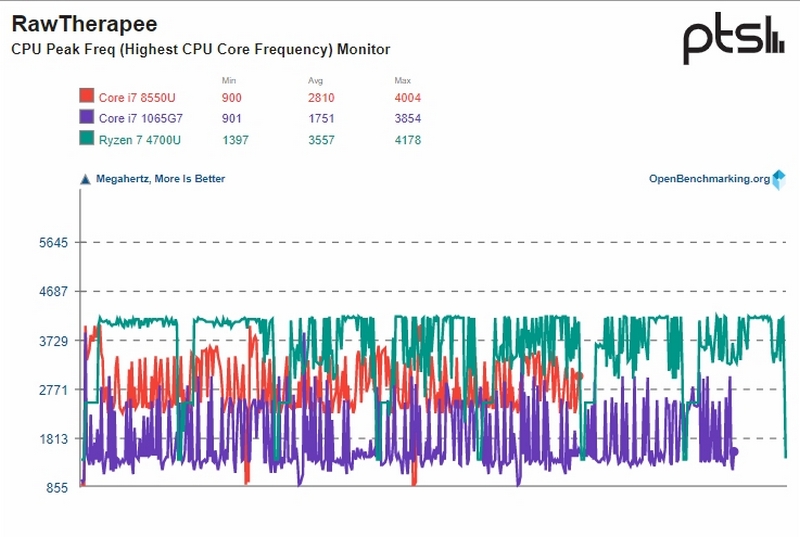Viewport: 800px width, 537px height.
Task: Click the Max column header
Action: [403, 80]
